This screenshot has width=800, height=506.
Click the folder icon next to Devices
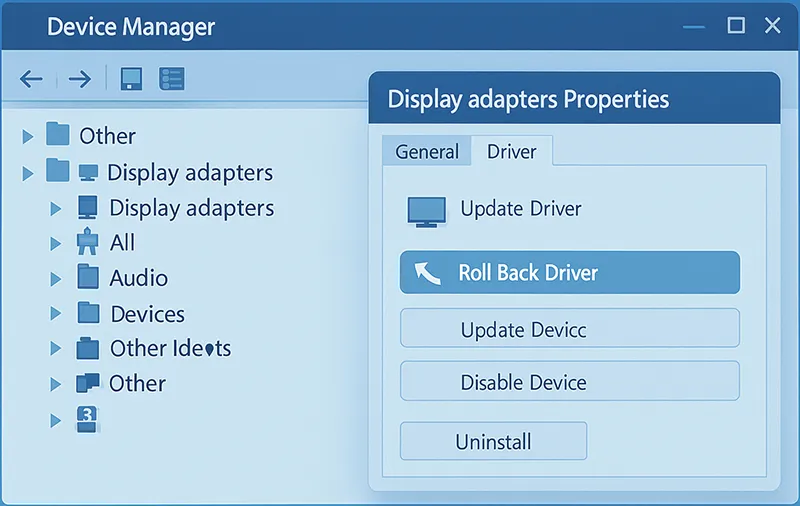click(x=89, y=314)
